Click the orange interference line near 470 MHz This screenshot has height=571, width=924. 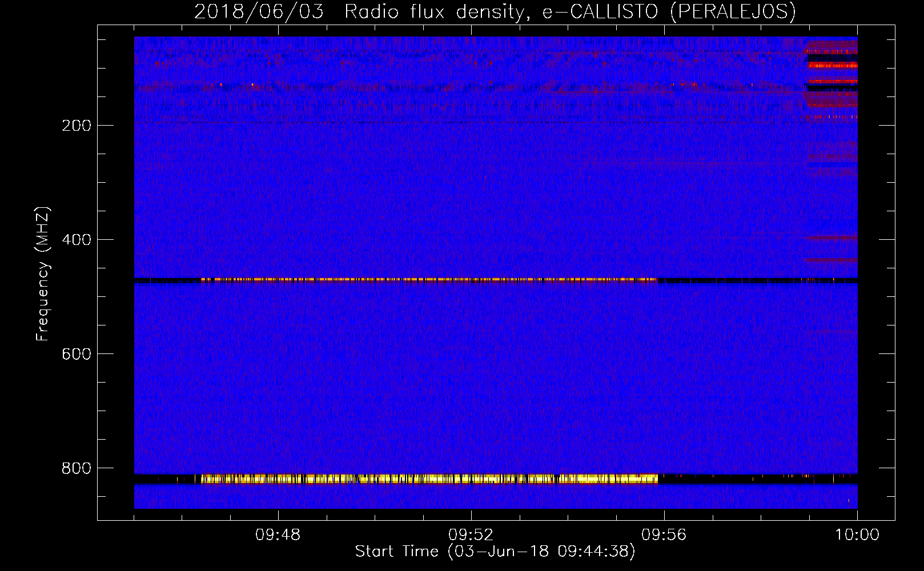click(x=429, y=280)
